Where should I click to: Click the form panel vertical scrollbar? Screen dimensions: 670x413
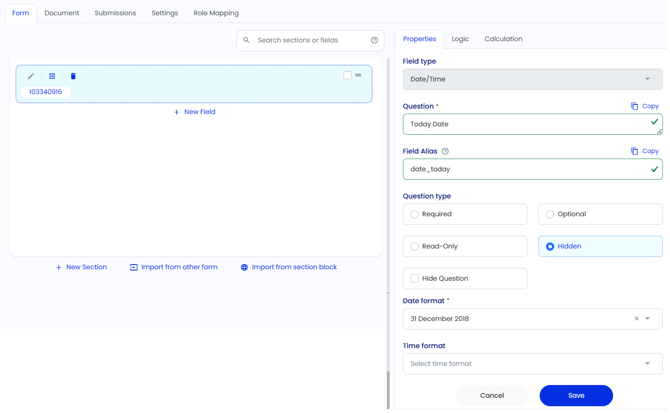tap(388, 390)
